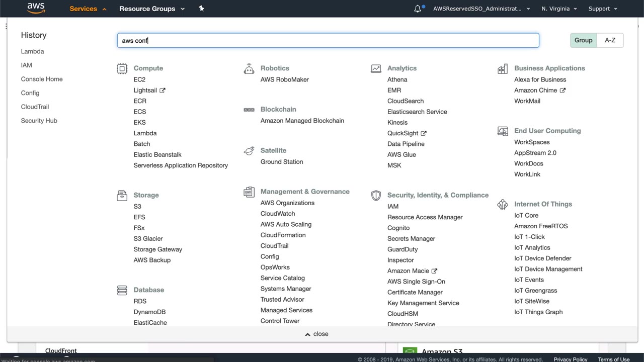
Task: Open Elastic Beanstalk
Action: [157, 155]
